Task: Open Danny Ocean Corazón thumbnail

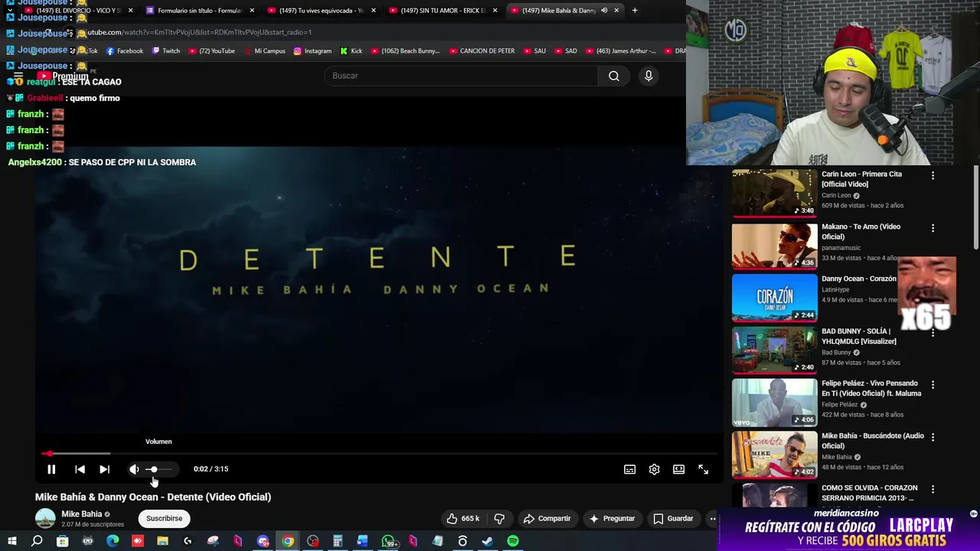Action: point(774,298)
